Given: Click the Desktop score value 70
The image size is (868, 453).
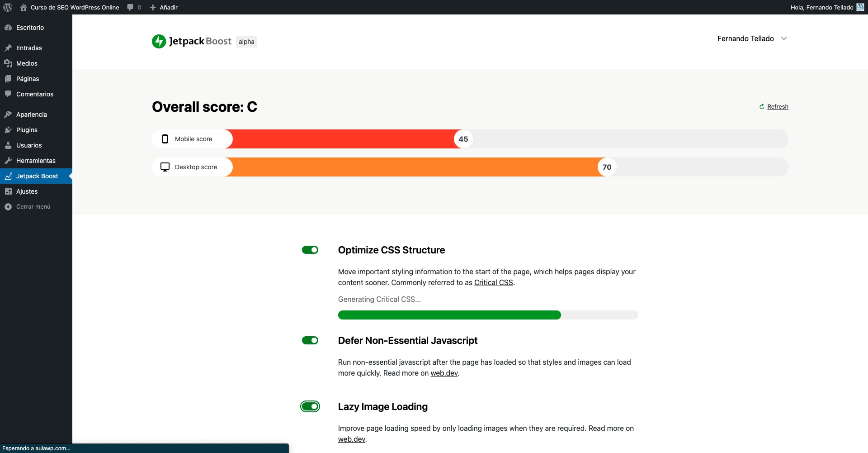Looking at the screenshot, I should pyautogui.click(x=607, y=167).
